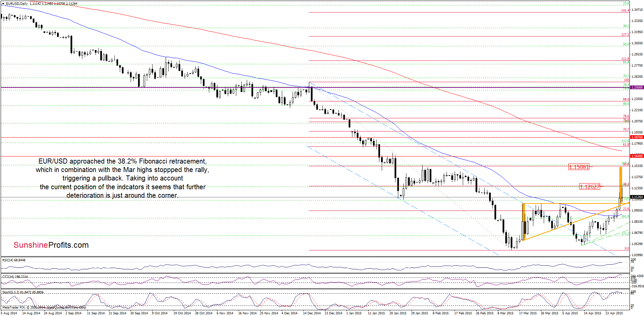Image resolution: width=644 pixels, height=316 pixels.
Task: Click the -316.9516 CCI scale value
Action: point(637,286)
